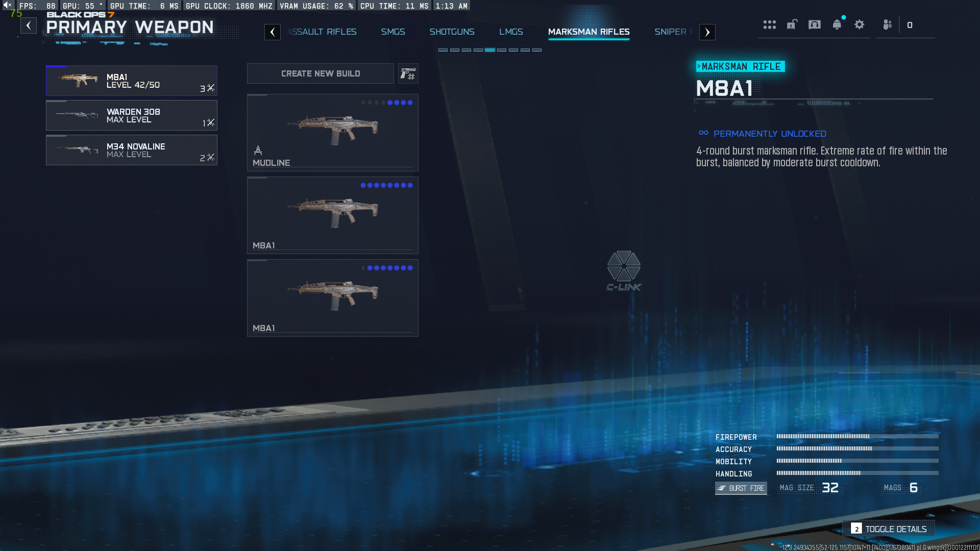The width and height of the screenshot is (980, 551).
Task: Open settings with the gear icon
Action: coord(860,24)
